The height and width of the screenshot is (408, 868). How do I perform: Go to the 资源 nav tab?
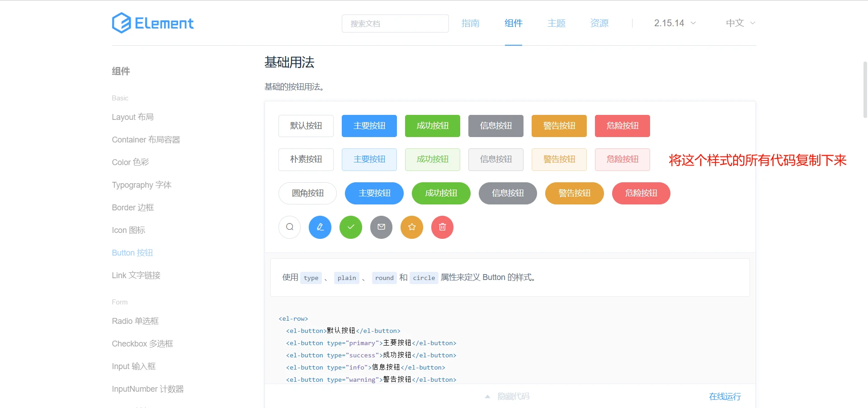[x=599, y=23]
